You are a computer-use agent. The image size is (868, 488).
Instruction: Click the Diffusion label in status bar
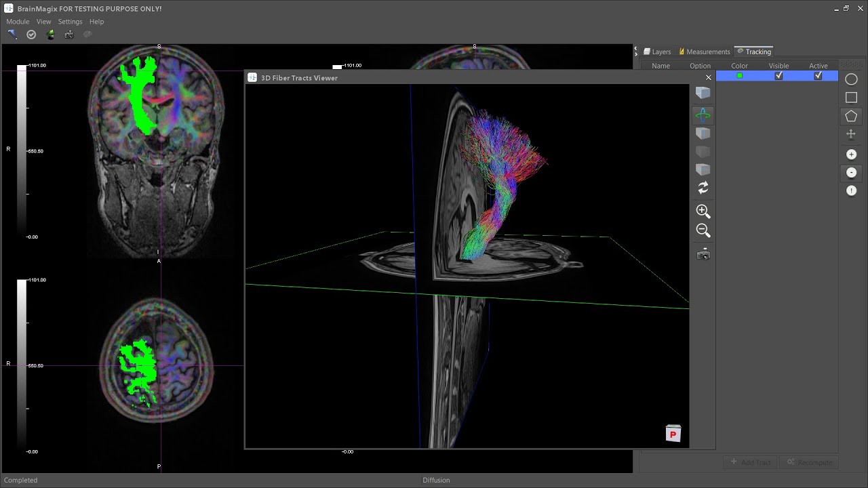pyautogui.click(x=436, y=481)
